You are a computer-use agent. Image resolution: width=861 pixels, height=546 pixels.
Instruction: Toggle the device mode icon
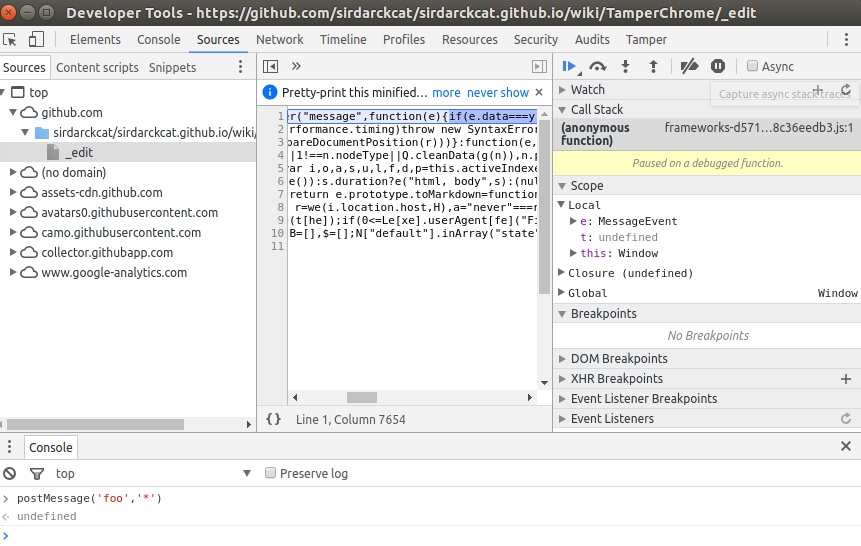pyautogui.click(x=36, y=40)
